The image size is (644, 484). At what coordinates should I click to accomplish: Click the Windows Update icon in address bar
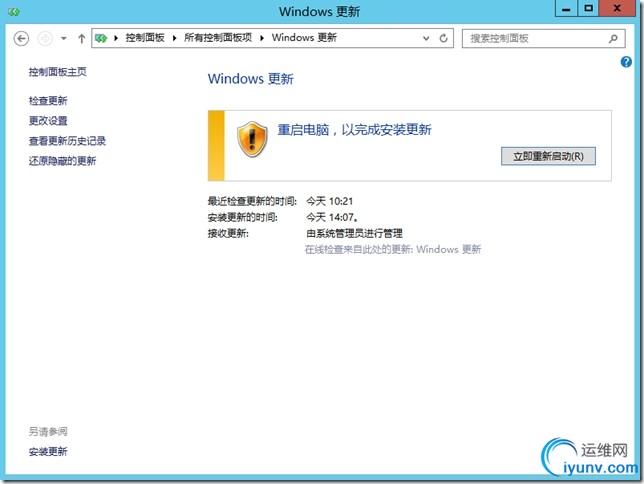click(x=101, y=38)
